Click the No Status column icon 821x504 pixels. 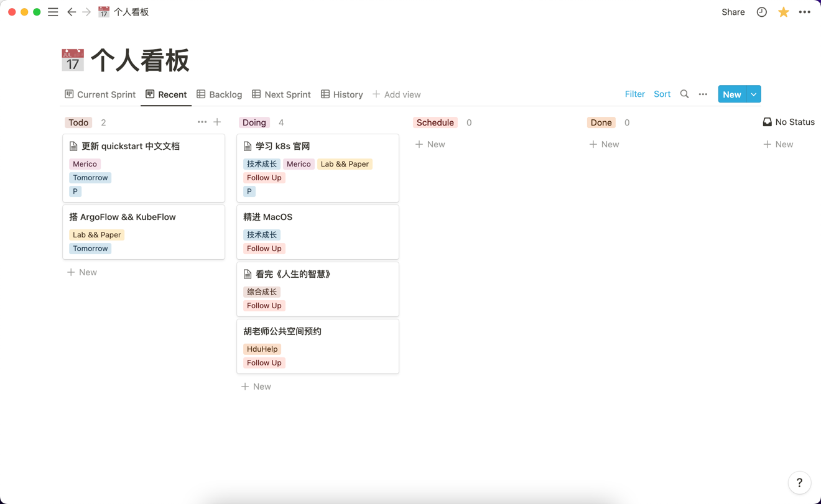coord(766,122)
